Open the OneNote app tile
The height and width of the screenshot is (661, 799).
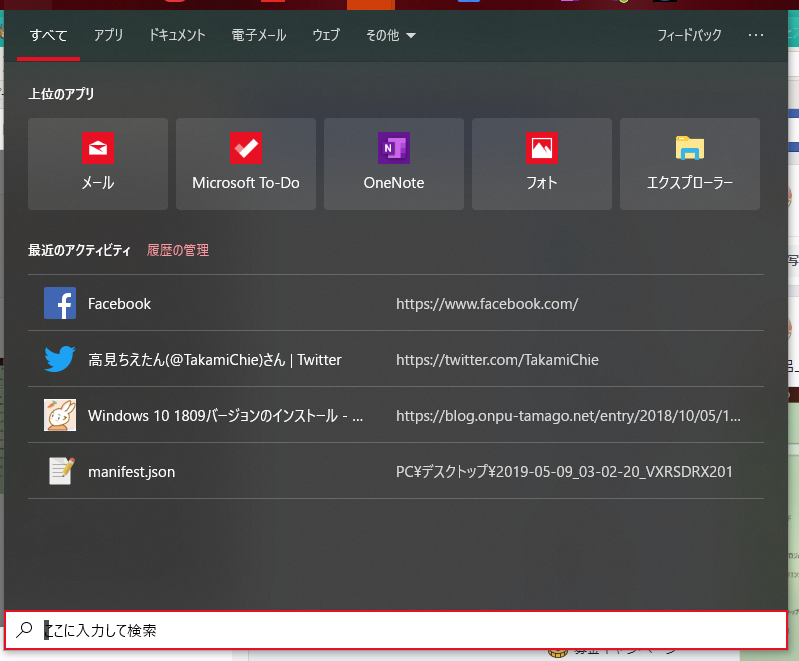[x=394, y=164]
